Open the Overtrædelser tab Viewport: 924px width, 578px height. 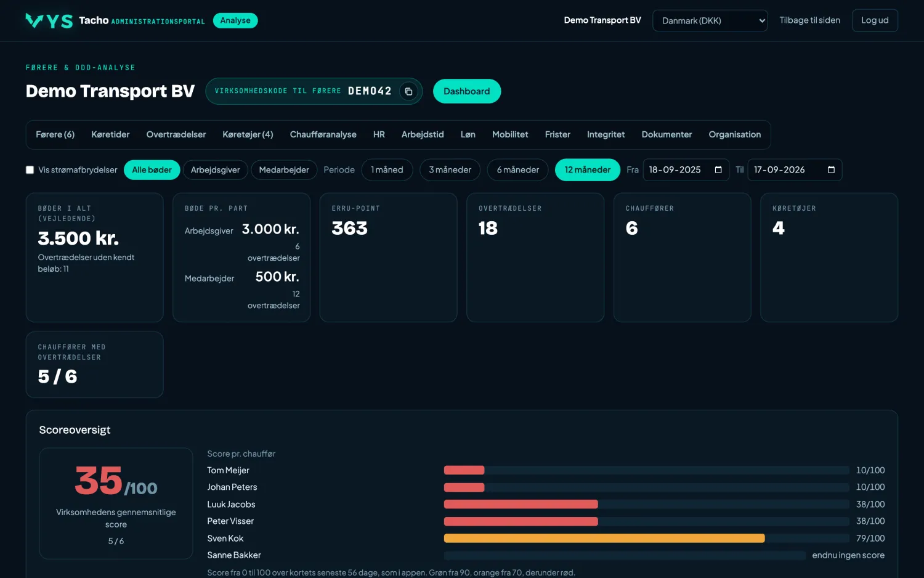(x=176, y=134)
